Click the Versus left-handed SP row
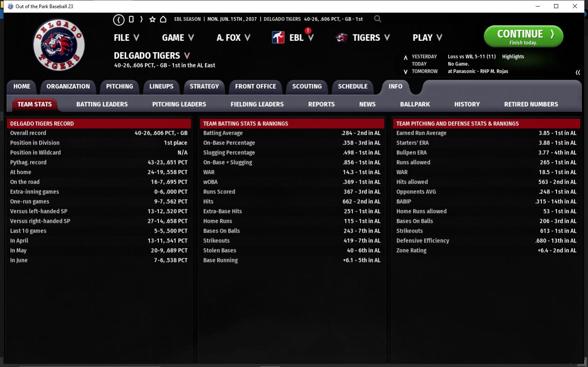Image resolution: width=588 pixels, height=367 pixels. tap(99, 211)
